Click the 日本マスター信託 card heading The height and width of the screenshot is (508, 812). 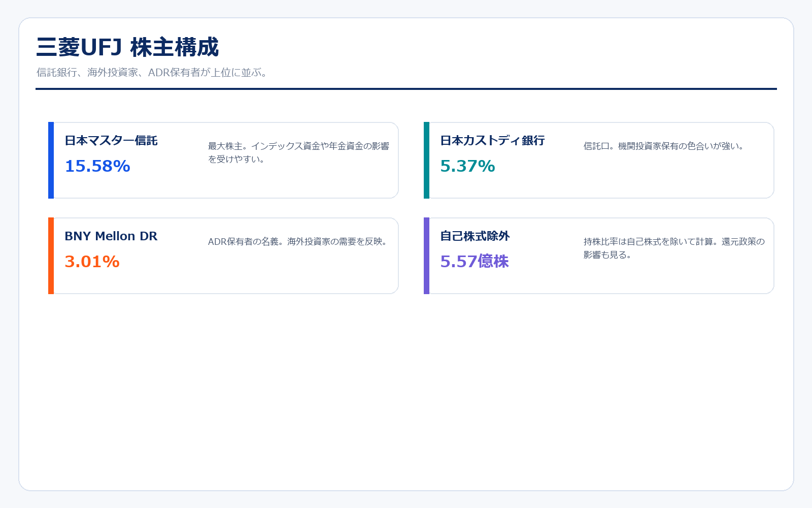click(111, 141)
